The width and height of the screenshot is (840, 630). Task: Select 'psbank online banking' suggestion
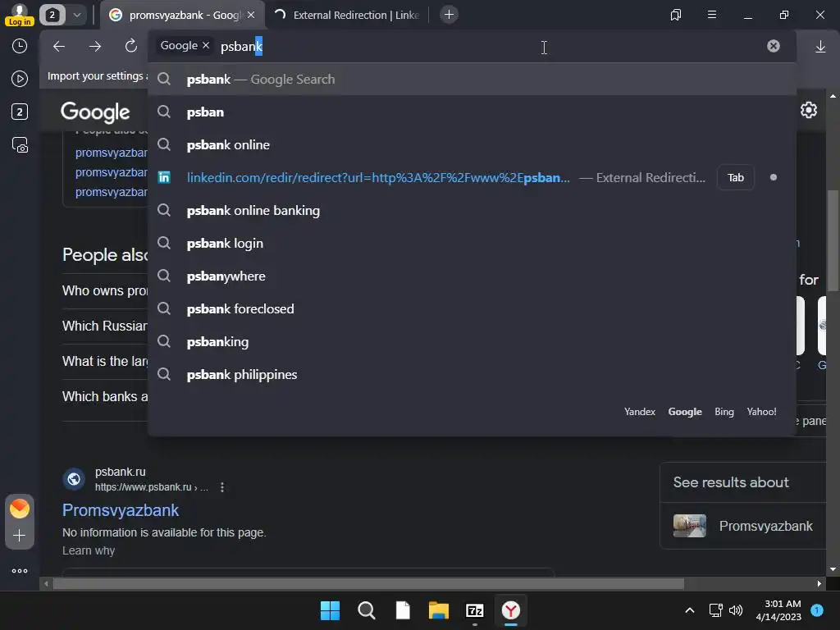(472, 211)
